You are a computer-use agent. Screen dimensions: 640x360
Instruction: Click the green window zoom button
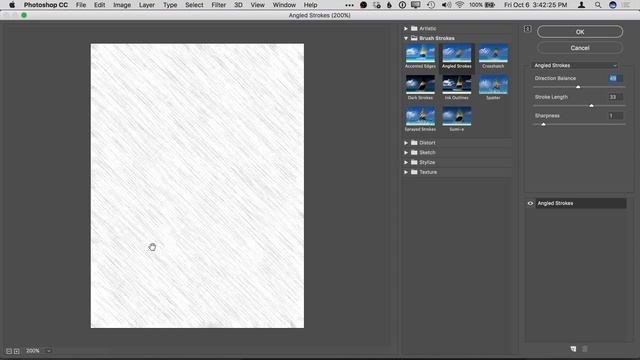click(24, 15)
